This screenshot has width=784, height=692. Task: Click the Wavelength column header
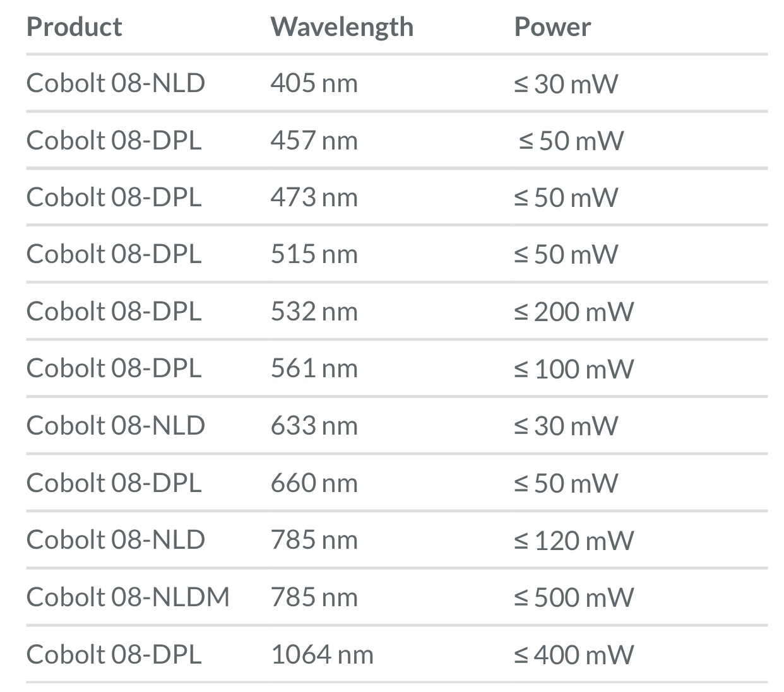coord(342,26)
